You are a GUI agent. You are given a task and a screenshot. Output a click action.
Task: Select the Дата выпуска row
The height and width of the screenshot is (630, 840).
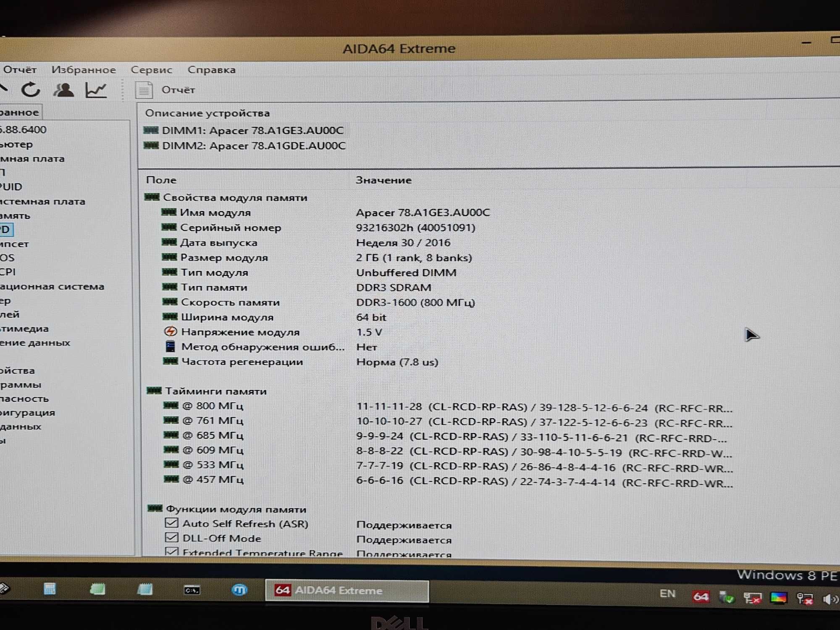coord(306,242)
